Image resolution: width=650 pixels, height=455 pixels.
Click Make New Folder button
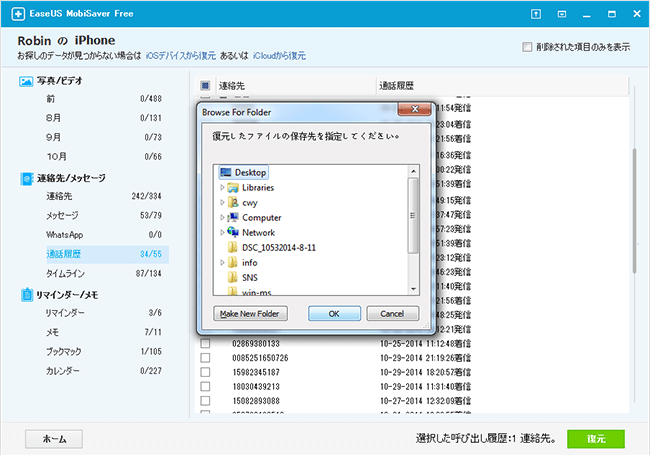tap(250, 314)
